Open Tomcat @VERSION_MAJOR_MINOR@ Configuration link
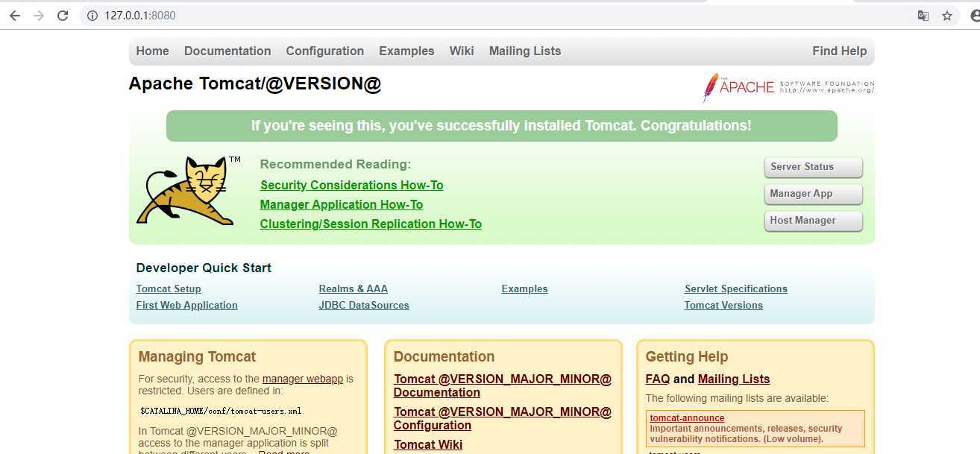 click(503, 418)
